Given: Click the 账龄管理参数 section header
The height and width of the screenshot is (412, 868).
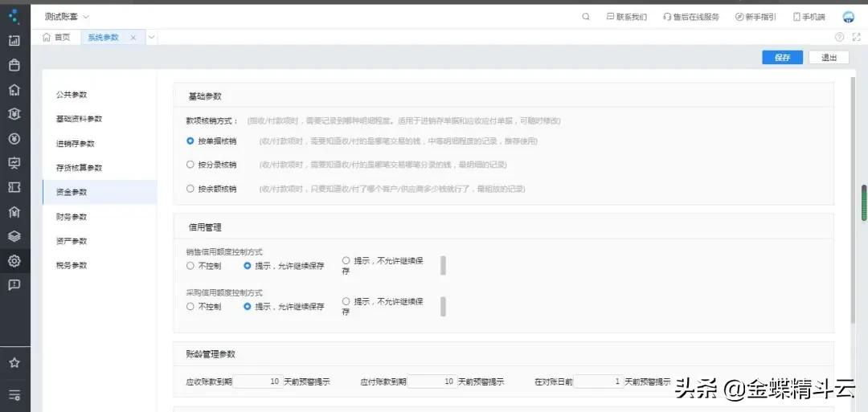Looking at the screenshot, I should tap(212, 354).
